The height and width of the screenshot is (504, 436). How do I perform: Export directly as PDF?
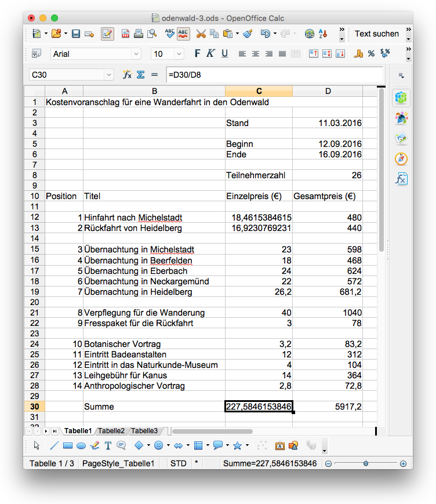pos(125,34)
